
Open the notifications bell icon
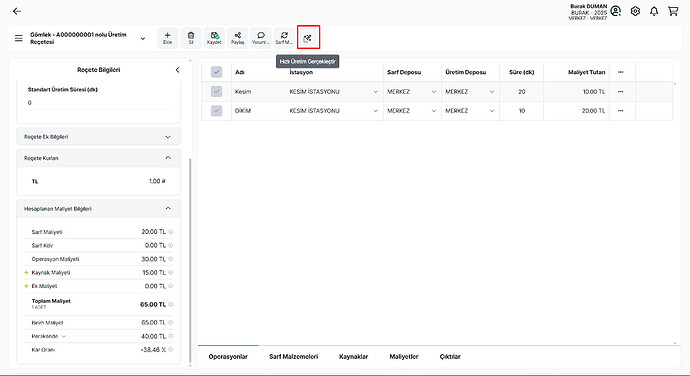click(654, 11)
